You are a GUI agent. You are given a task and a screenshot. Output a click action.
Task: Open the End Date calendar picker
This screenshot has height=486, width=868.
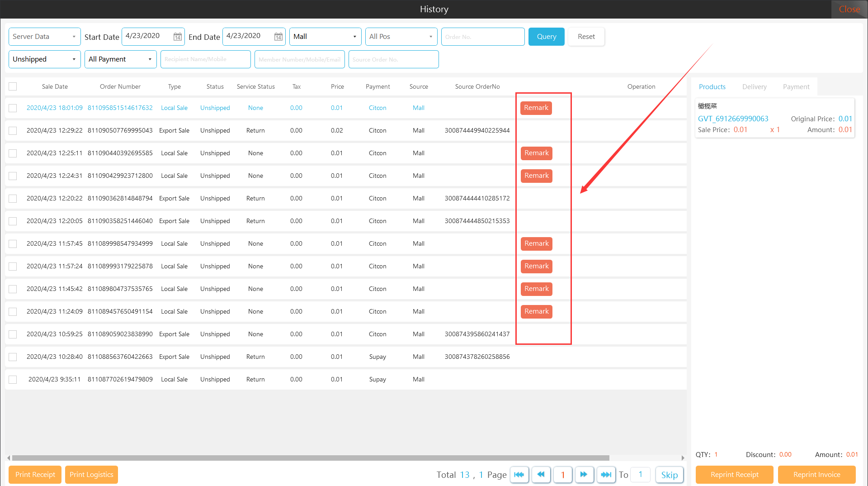click(278, 37)
